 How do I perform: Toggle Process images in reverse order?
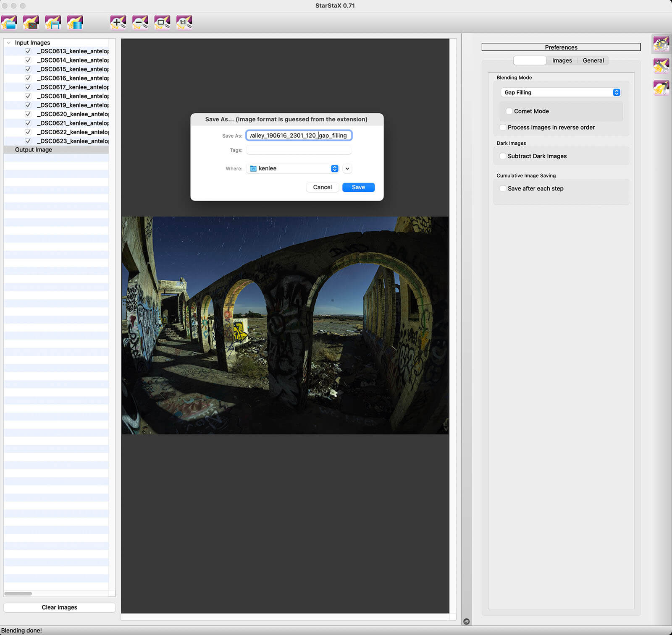pos(503,128)
